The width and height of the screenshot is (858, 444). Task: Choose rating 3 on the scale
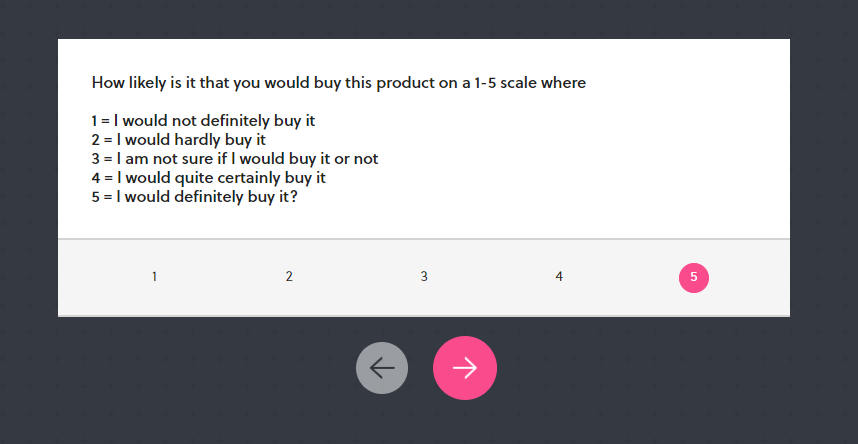(x=424, y=277)
